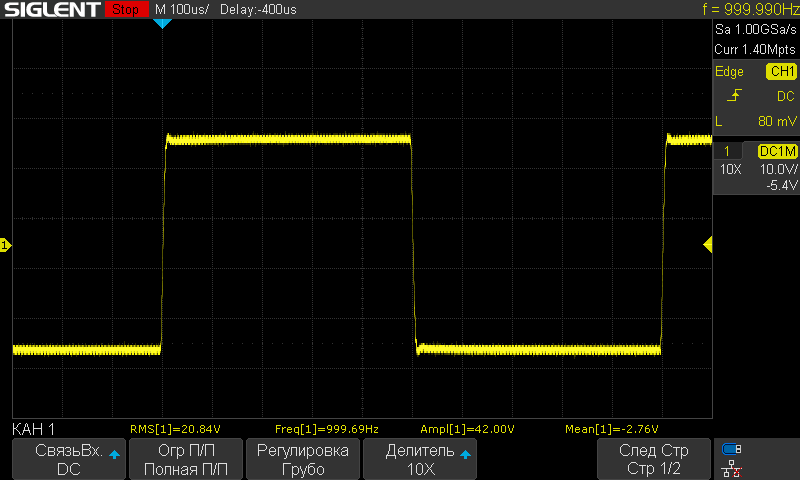800x480 pixels.
Task: Click the 10X probe attenuation text in channel box
Action: [x=731, y=169]
